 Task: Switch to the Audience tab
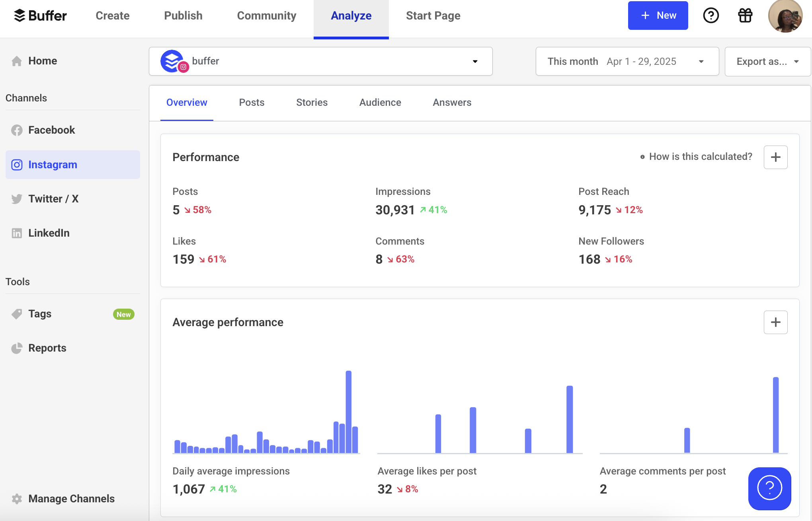click(x=380, y=102)
